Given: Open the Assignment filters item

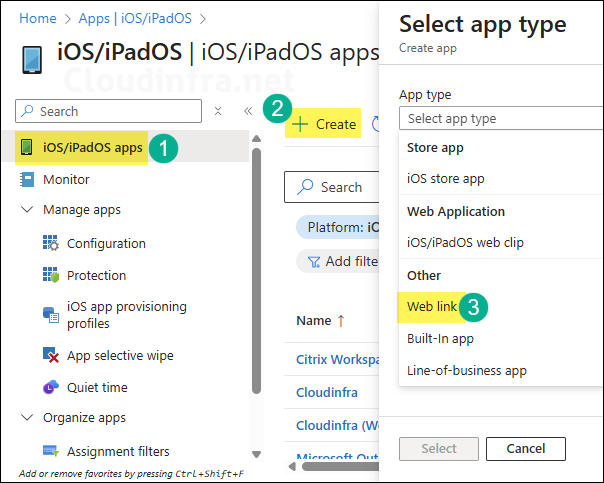Looking at the screenshot, I should click(x=126, y=451).
